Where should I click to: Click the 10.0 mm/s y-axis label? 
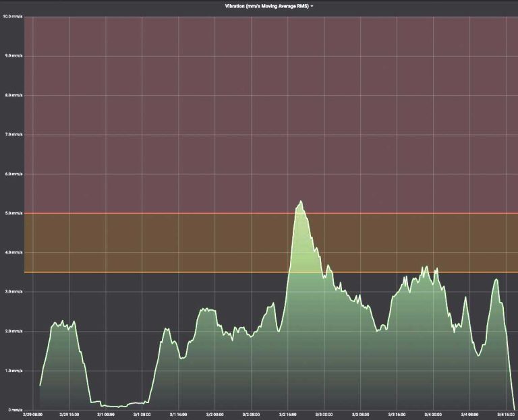tap(13, 16)
